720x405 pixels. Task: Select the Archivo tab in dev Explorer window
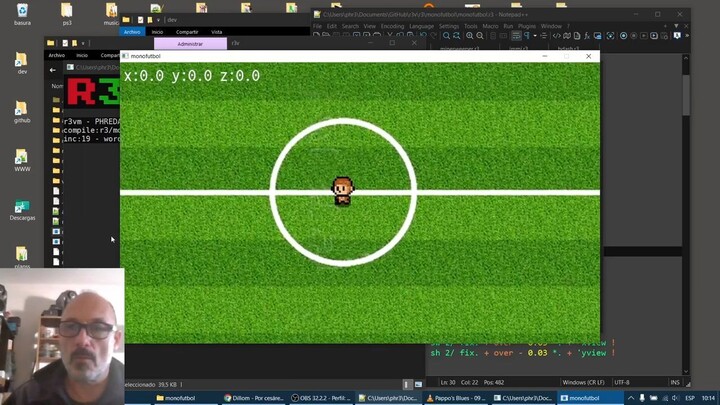(132, 32)
